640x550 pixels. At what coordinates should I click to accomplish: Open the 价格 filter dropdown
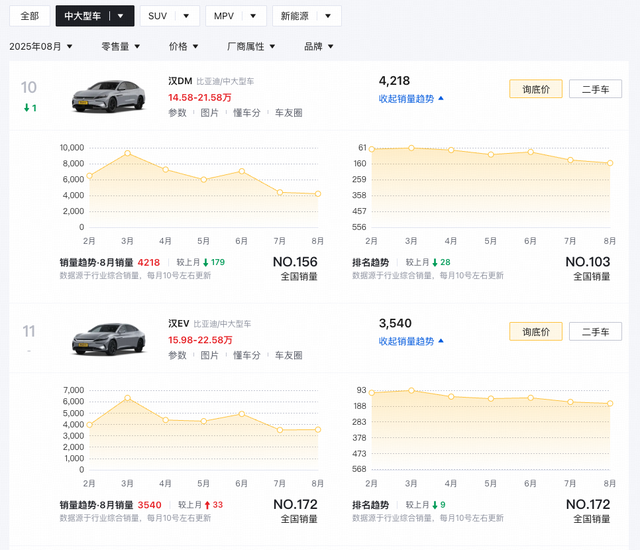[x=184, y=46]
